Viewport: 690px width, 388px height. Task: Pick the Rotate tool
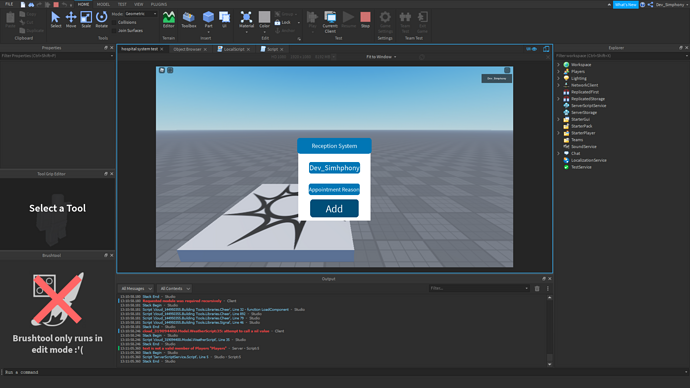102,19
